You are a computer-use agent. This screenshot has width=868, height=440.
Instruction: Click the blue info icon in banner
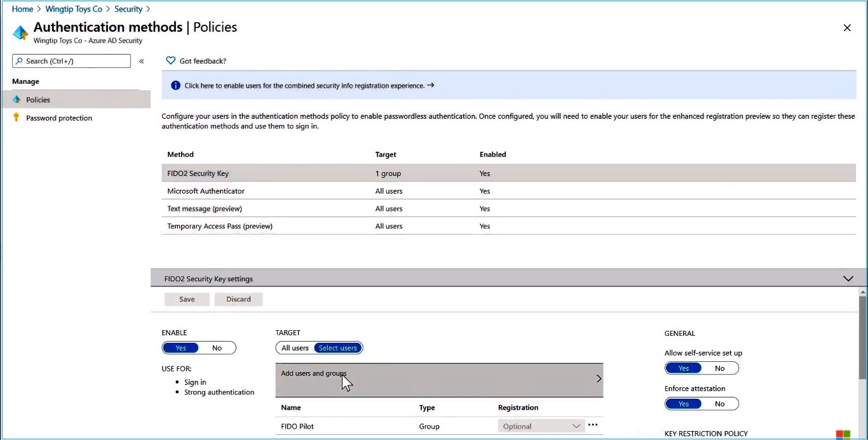pos(176,86)
